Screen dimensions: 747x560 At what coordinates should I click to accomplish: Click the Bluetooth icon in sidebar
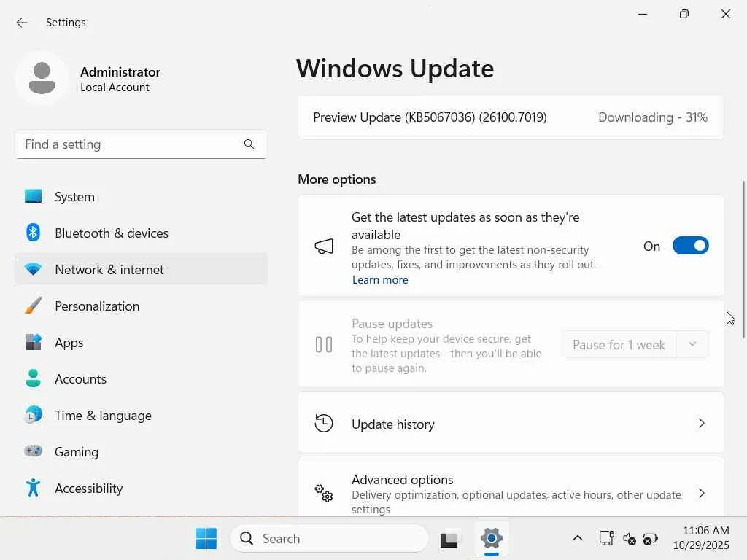[33, 233]
